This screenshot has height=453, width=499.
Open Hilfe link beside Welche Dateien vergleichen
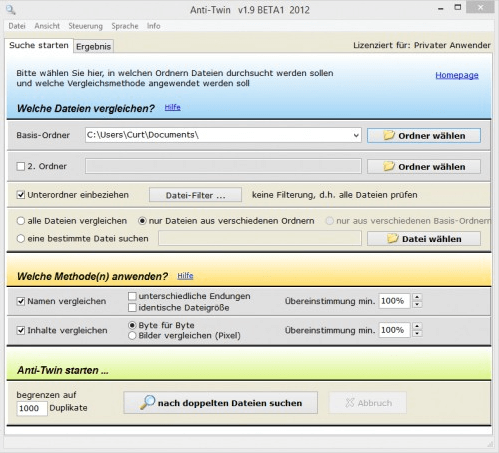[172, 107]
